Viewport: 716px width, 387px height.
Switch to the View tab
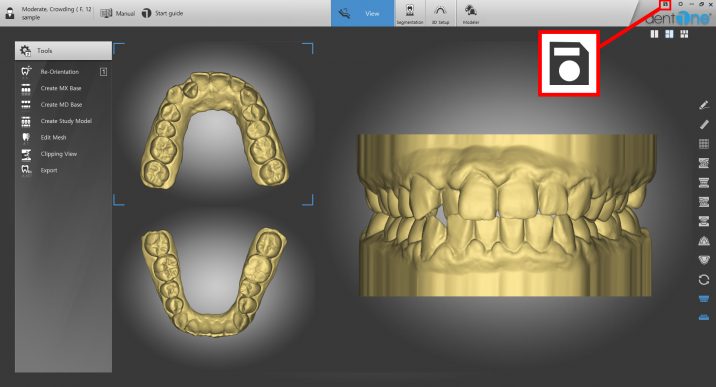pyautogui.click(x=362, y=13)
